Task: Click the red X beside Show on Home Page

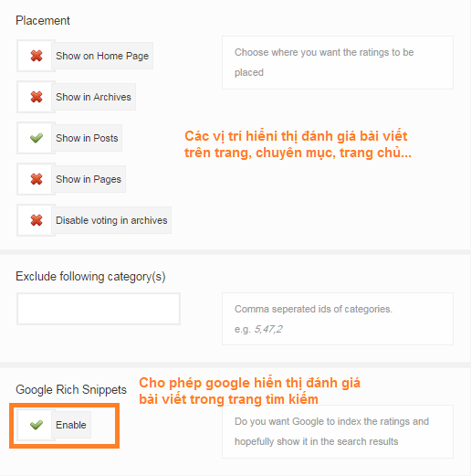Action: 37,56
